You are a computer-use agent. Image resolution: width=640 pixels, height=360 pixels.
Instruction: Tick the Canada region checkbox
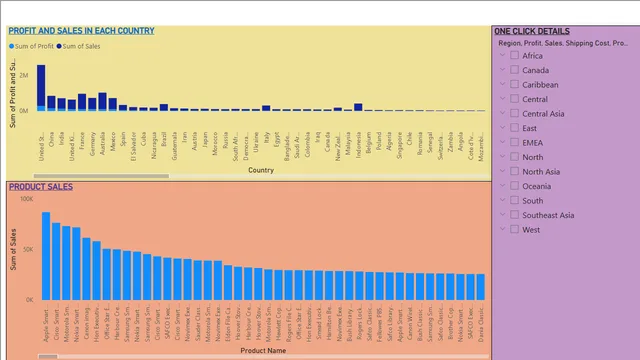(514, 70)
